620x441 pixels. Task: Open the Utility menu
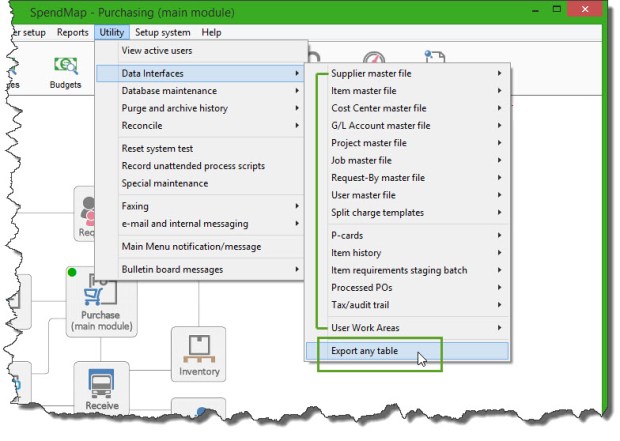(112, 32)
